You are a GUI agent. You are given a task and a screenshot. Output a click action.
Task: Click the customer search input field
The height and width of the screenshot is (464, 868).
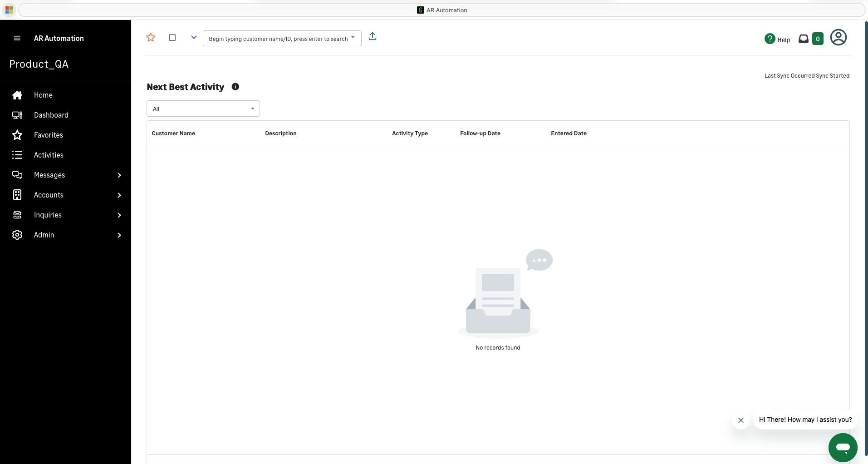(277, 39)
